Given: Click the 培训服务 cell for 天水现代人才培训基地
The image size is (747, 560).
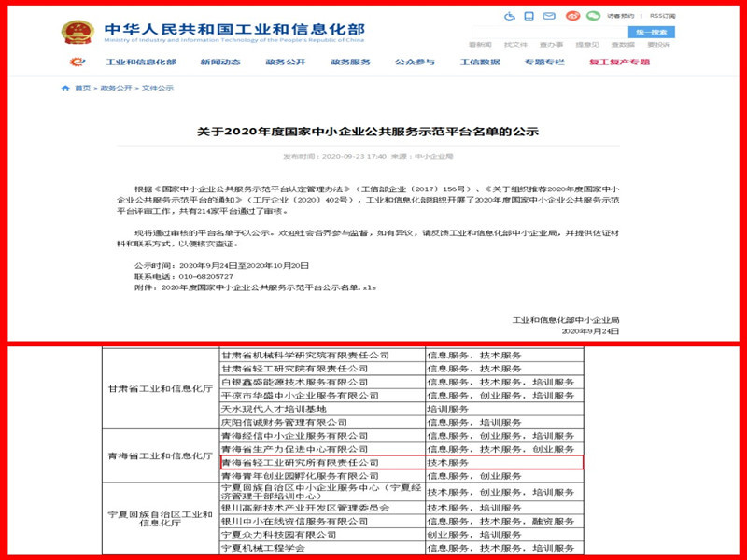Looking at the screenshot, I should 504,409.
